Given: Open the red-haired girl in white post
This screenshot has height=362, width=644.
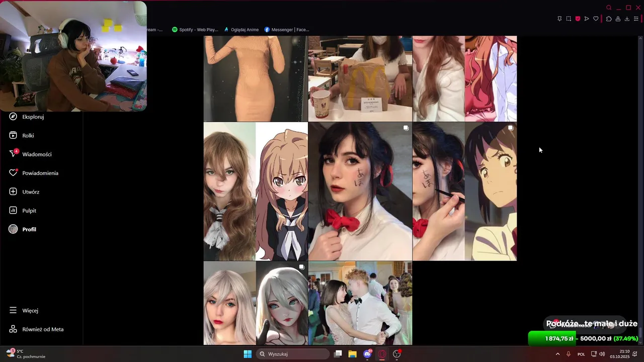Looking at the screenshot, I should [x=464, y=78].
